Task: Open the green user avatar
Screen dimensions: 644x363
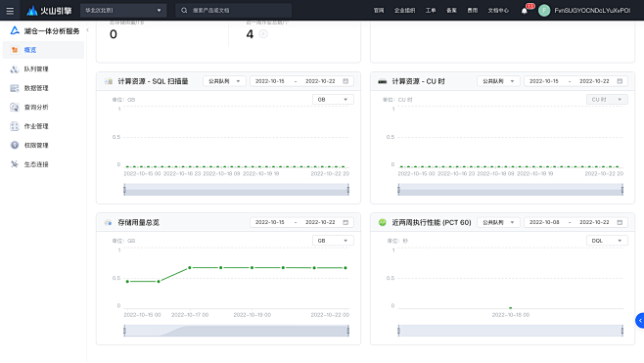Action: pyautogui.click(x=544, y=10)
